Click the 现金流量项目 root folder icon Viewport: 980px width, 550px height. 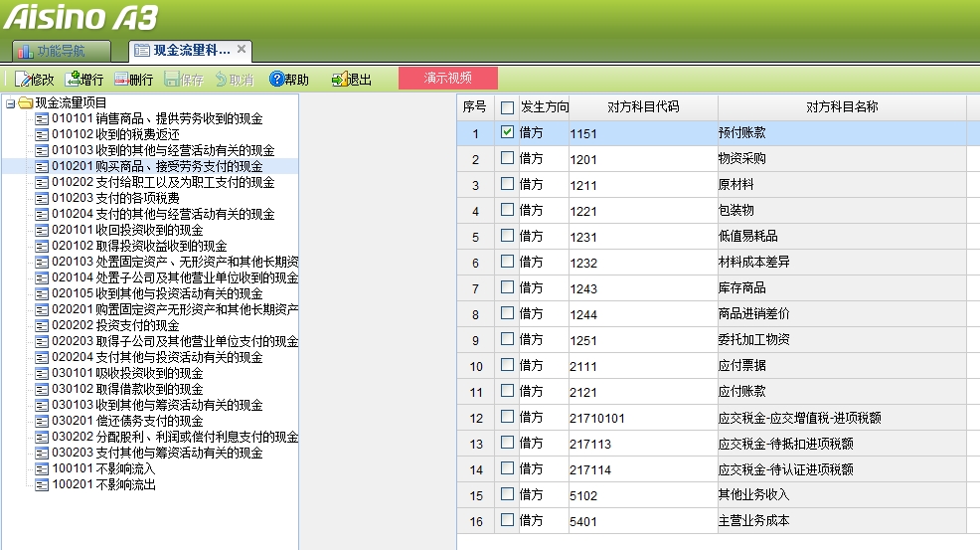pyautogui.click(x=25, y=102)
